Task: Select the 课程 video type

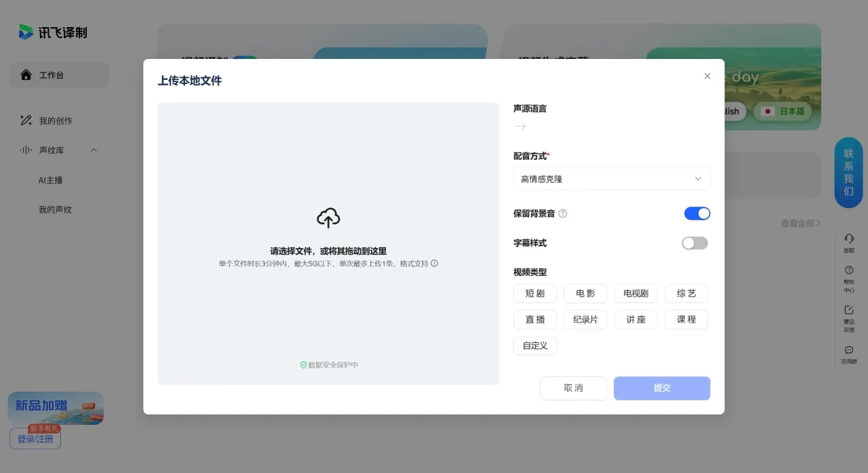Action: (686, 319)
